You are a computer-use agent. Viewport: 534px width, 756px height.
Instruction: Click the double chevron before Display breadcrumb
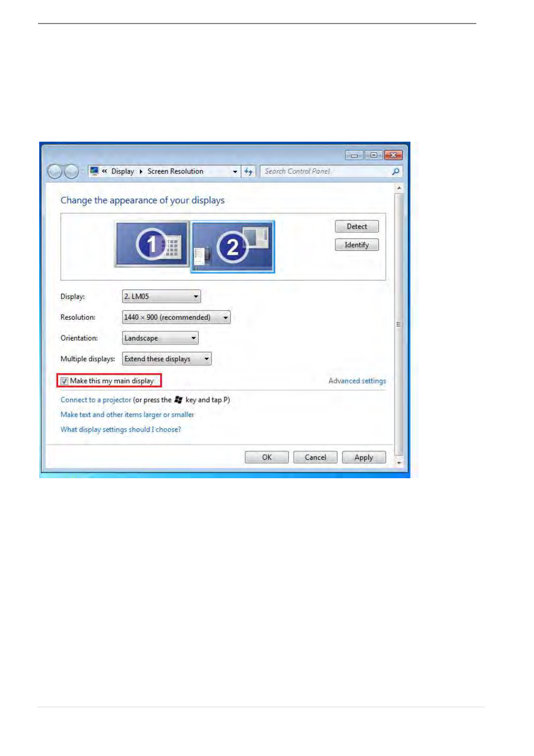click(105, 171)
